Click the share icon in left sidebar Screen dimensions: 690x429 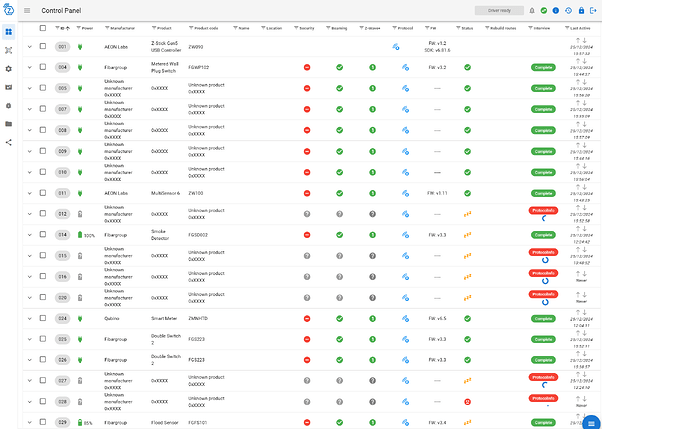click(8, 142)
